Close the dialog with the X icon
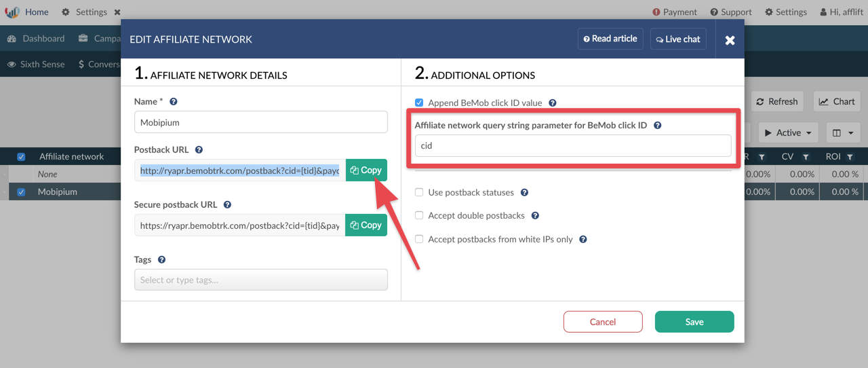 pos(730,40)
